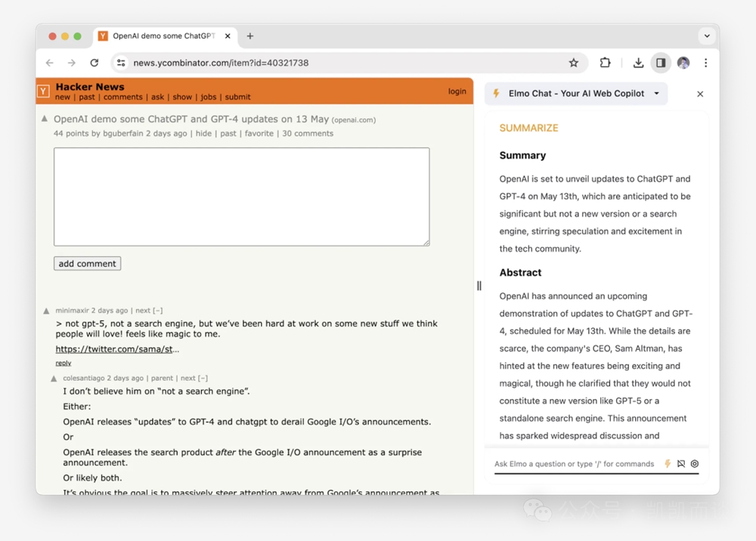
Task: Close the OpenAI demo tab
Action: pos(228,36)
